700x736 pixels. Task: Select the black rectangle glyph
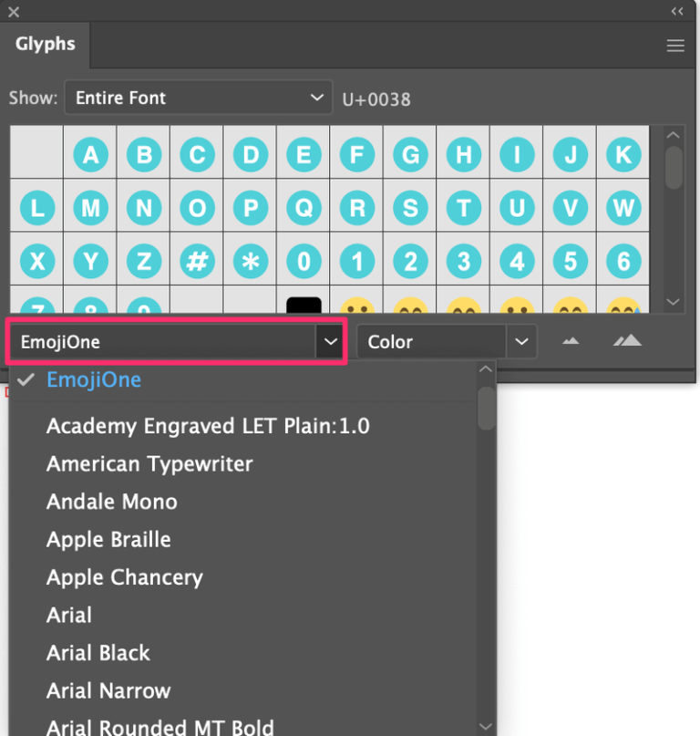[304, 304]
